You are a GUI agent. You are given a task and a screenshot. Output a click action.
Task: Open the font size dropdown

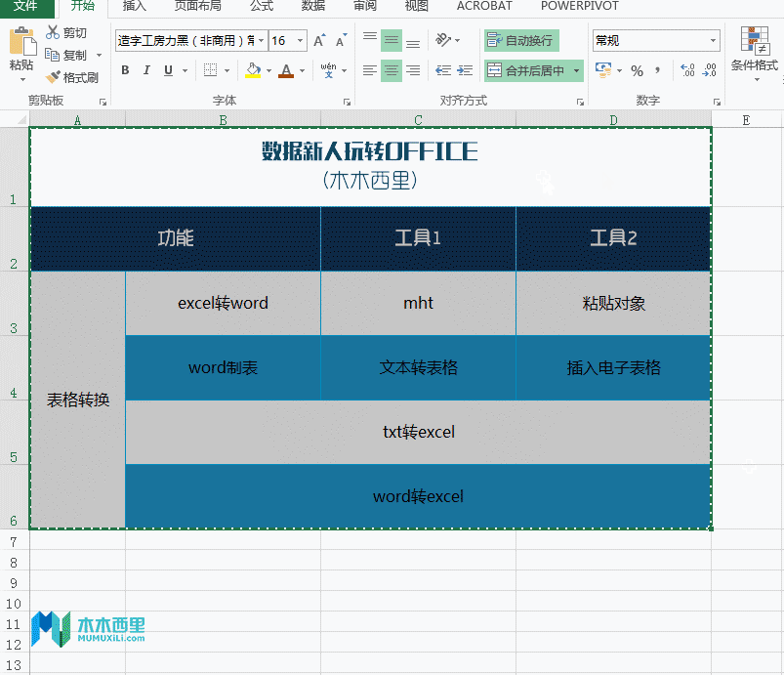click(300, 40)
